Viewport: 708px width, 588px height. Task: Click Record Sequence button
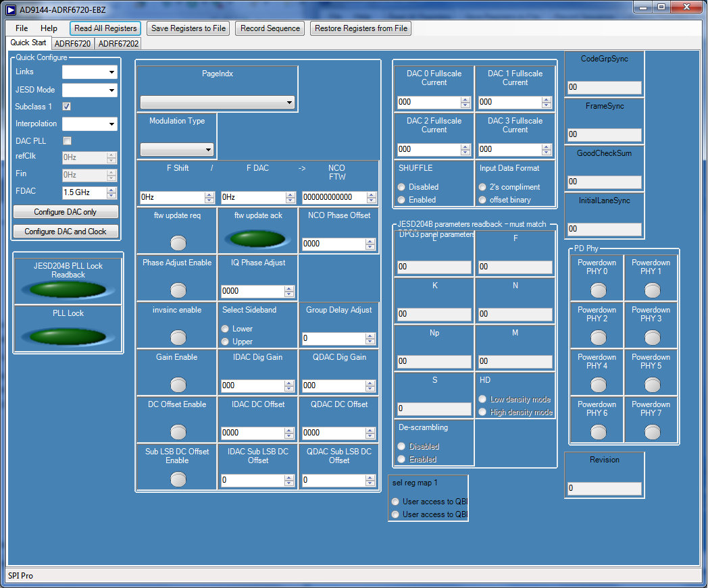tap(270, 28)
